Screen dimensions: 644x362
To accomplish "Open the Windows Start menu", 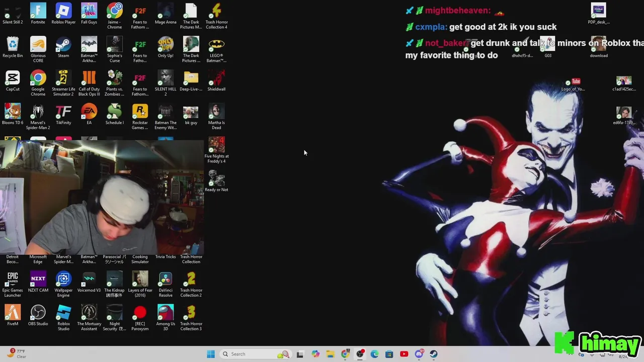I will click(211, 354).
